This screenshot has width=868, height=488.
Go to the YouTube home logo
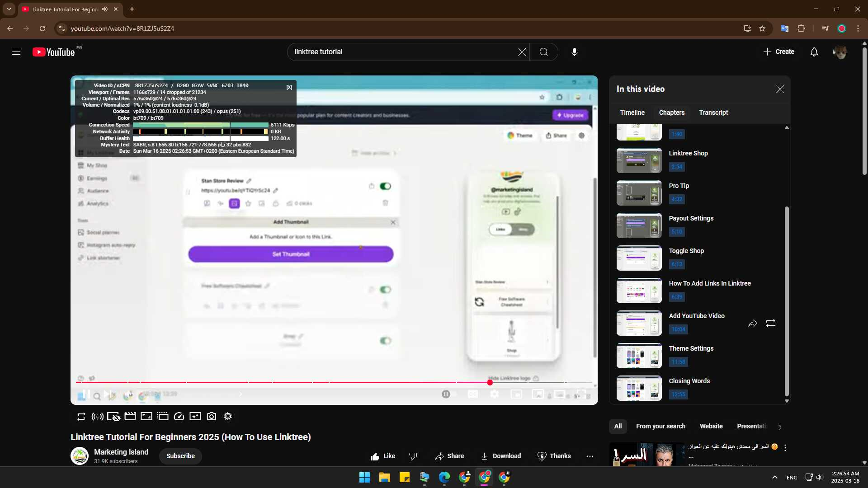pyautogui.click(x=54, y=52)
